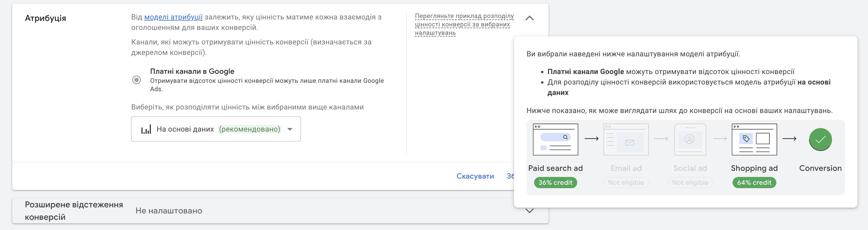Open the моделі атрибуції link
Screen dimensions: 868x230
click(x=173, y=17)
